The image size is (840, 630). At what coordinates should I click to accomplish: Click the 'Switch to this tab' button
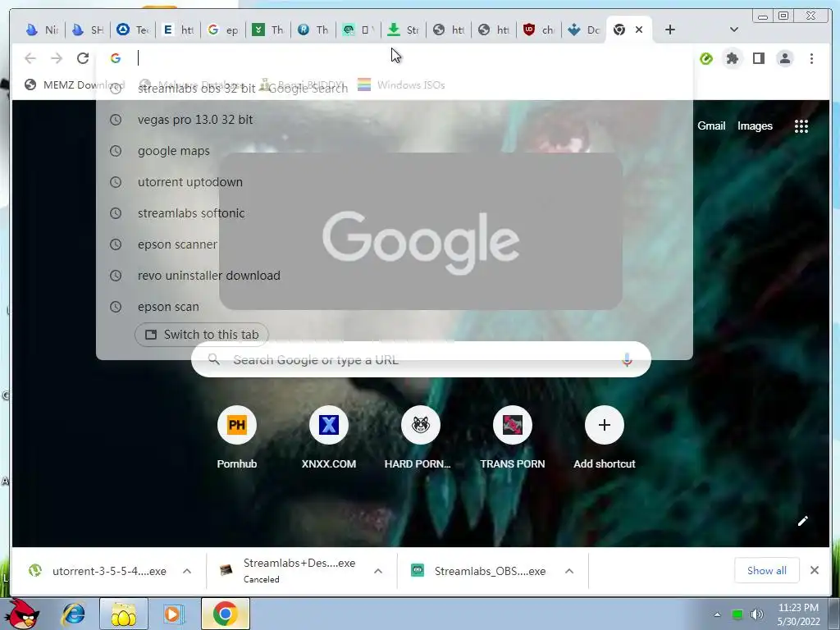tap(202, 335)
